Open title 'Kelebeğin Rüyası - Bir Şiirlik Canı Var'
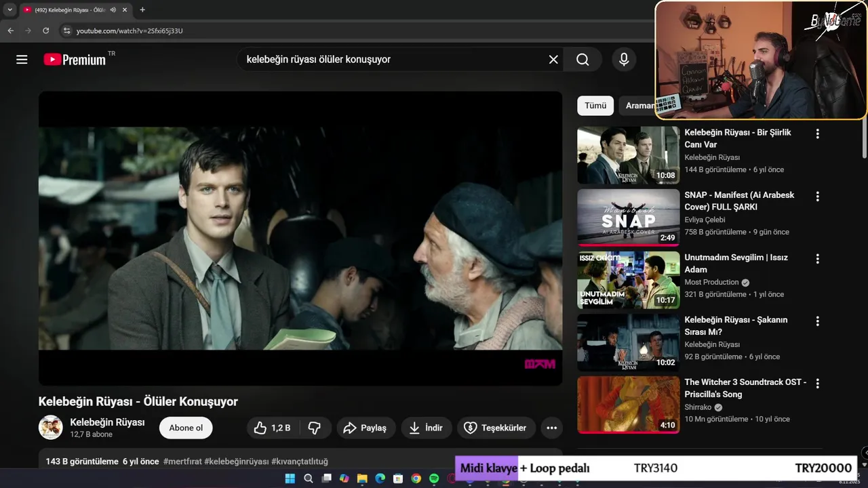 pos(738,138)
